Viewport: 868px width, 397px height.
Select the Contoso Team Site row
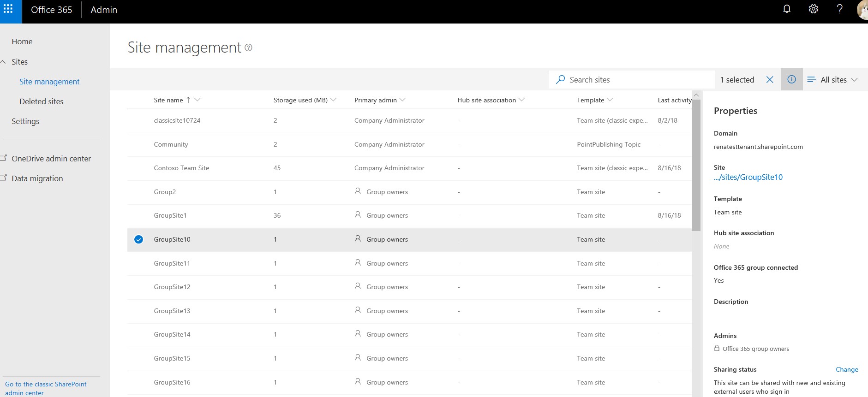pos(409,168)
